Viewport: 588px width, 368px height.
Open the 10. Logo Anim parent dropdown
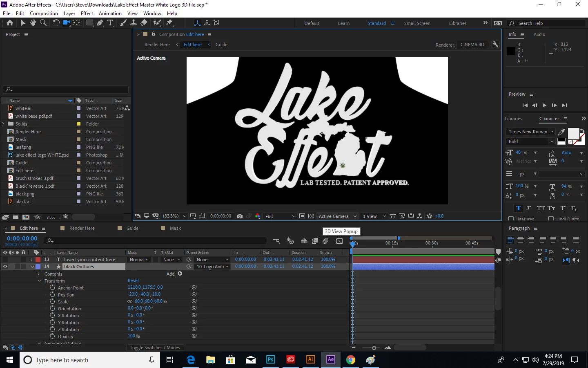pyautogui.click(x=212, y=267)
